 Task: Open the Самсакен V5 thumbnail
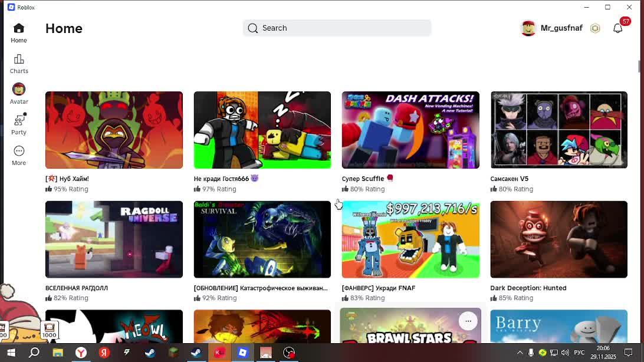click(x=558, y=130)
